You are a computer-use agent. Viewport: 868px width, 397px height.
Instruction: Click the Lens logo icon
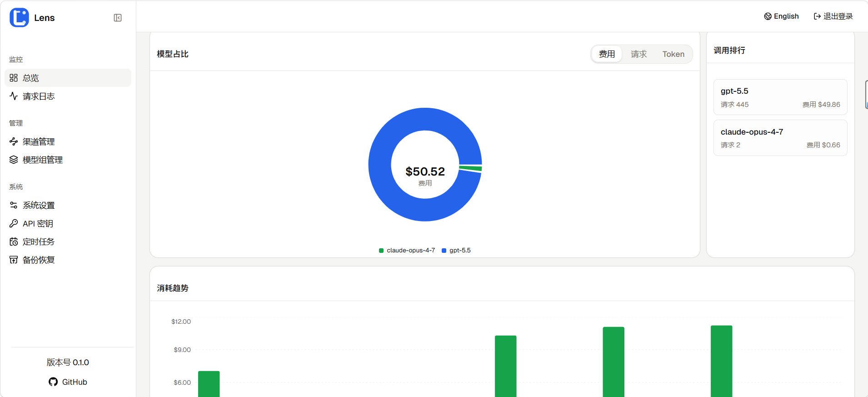(x=19, y=18)
